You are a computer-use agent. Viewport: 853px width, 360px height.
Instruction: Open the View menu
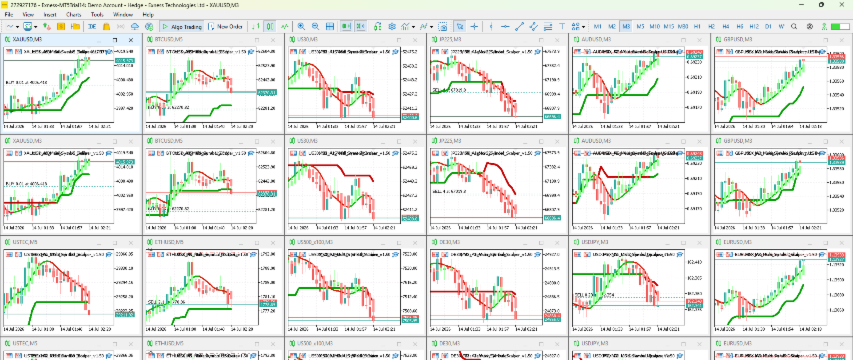(28, 15)
